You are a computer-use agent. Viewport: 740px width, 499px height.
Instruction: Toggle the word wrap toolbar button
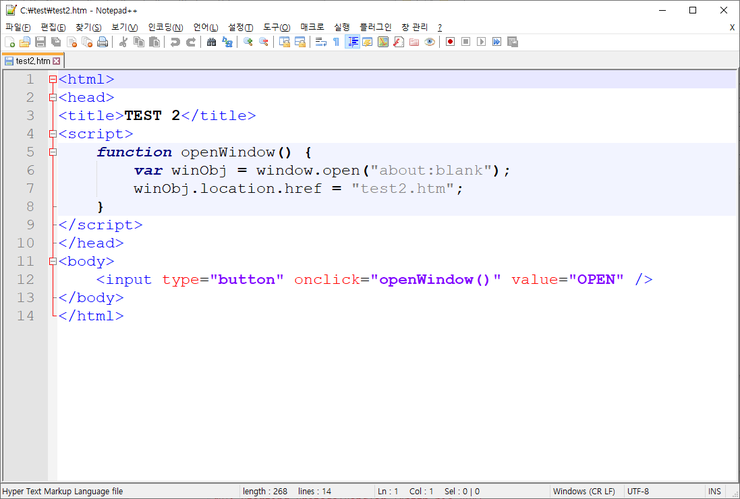pos(321,42)
